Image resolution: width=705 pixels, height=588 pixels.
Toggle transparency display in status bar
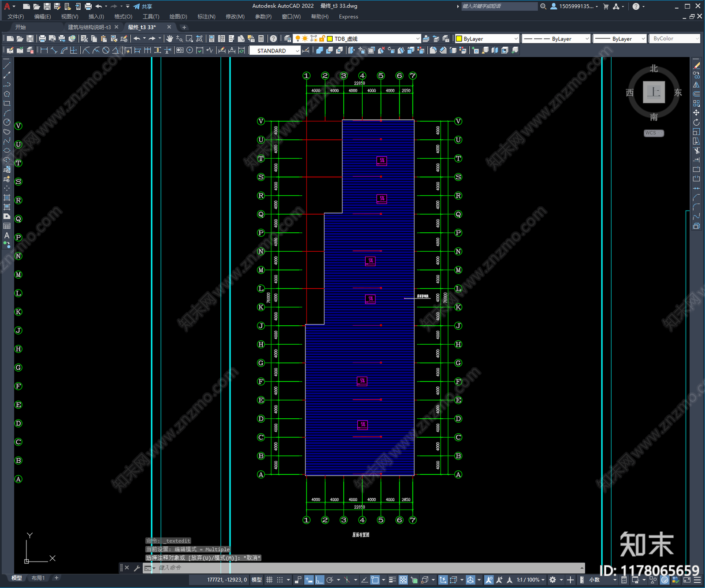[403, 580]
